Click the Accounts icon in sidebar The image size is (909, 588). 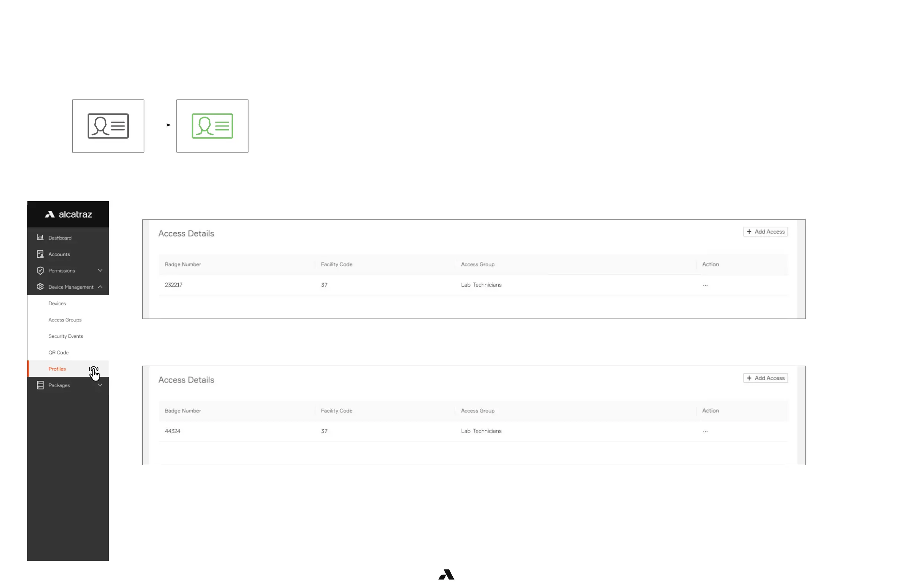[x=40, y=254]
